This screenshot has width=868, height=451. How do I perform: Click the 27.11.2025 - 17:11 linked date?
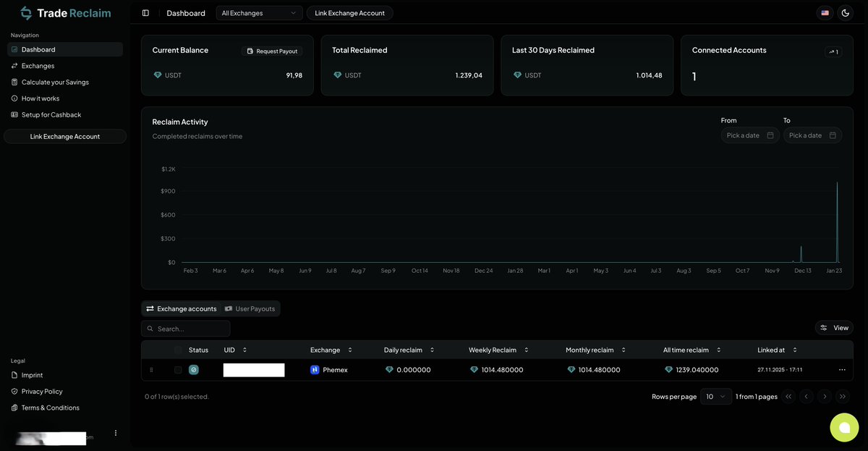[x=780, y=370]
